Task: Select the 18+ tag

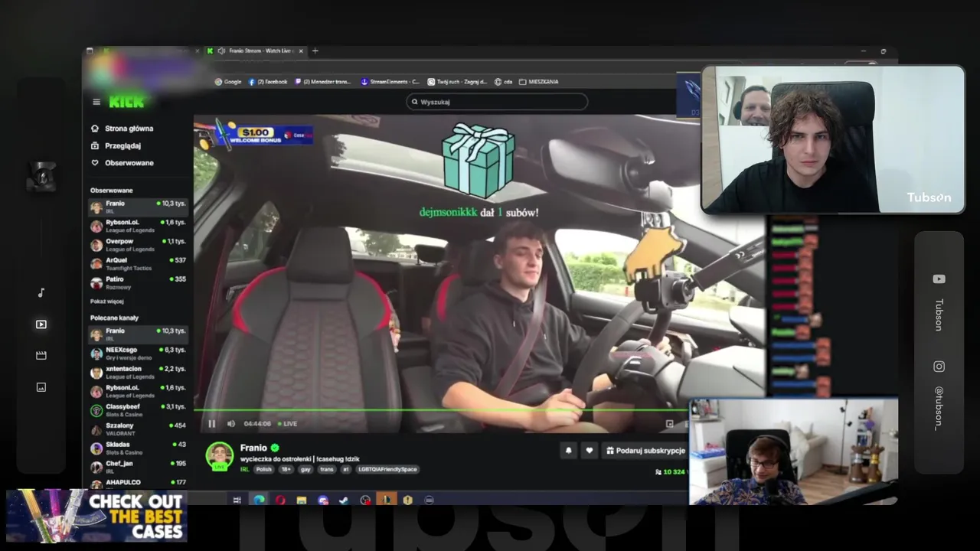Action: point(286,469)
